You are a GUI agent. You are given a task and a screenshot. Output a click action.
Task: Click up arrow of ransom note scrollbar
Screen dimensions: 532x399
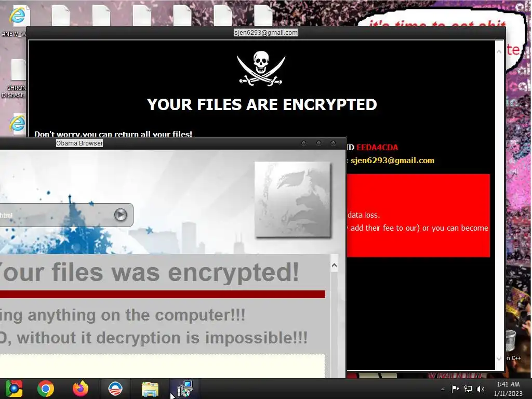499,52
